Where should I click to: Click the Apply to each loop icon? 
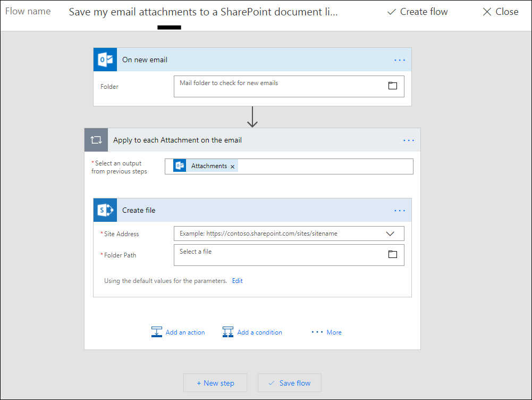96,140
